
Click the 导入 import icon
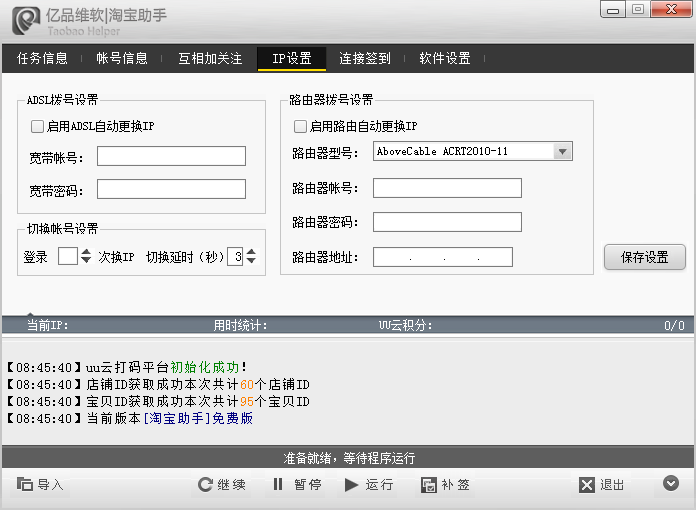coord(25,485)
